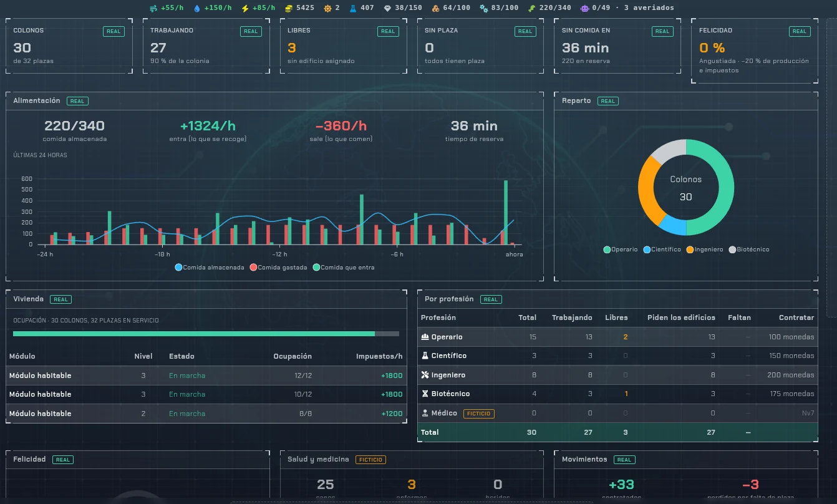Image resolution: width=837 pixels, height=504 pixels.
Task: Select the first Módulo habitable row
Action: pyautogui.click(x=206, y=376)
